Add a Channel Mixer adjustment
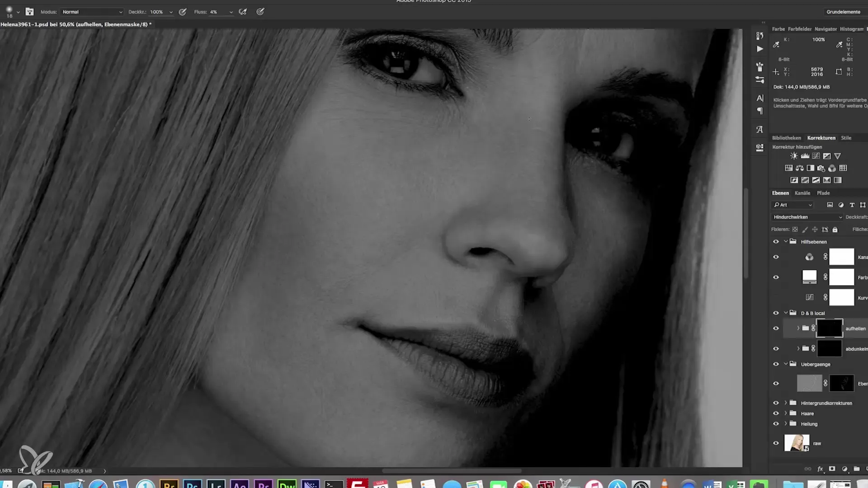868x488 pixels. pyautogui.click(x=832, y=168)
